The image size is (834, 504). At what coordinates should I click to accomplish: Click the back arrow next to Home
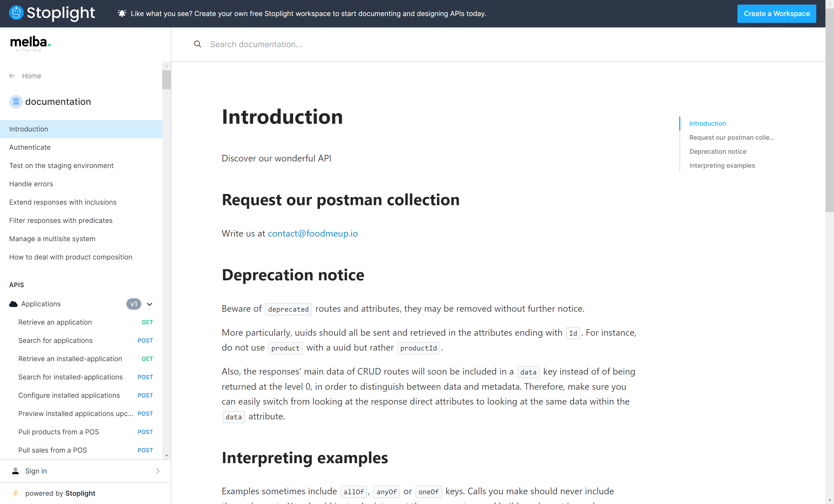click(x=12, y=76)
